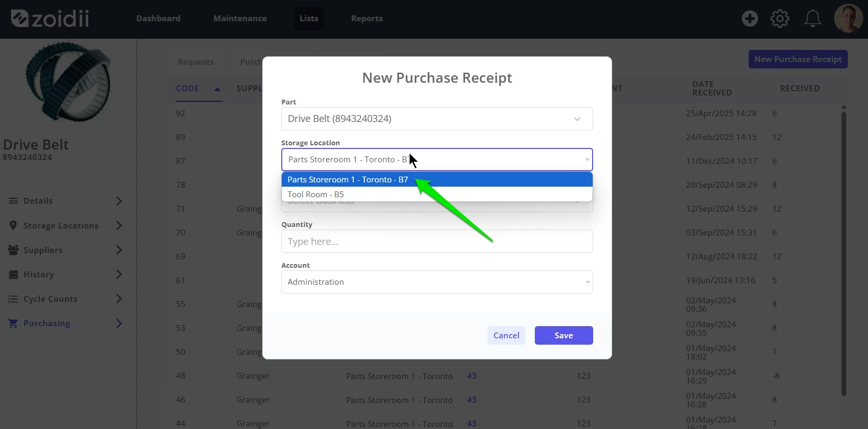Go to Dashboard tab
868x429 pixels.
(158, 19)
